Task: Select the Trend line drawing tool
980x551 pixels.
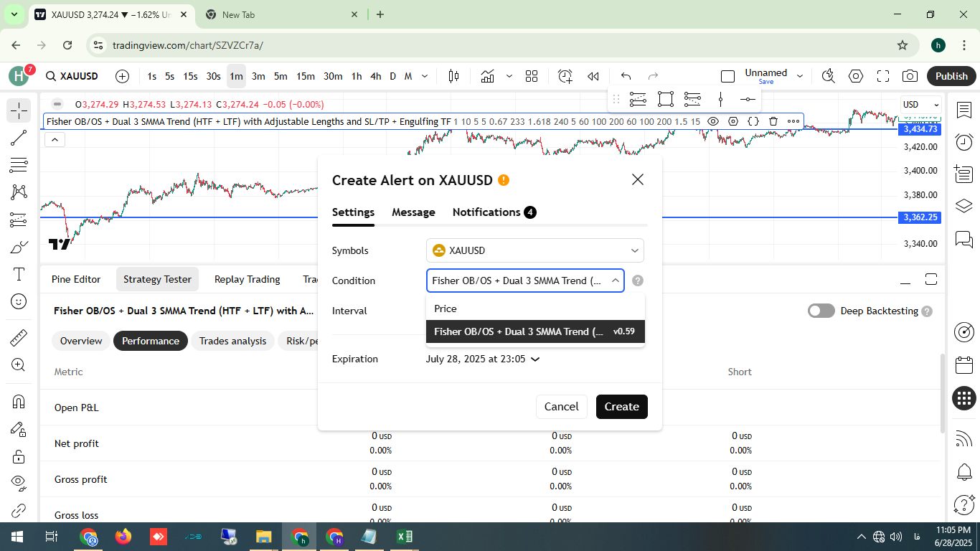Action: click(19, 138)
